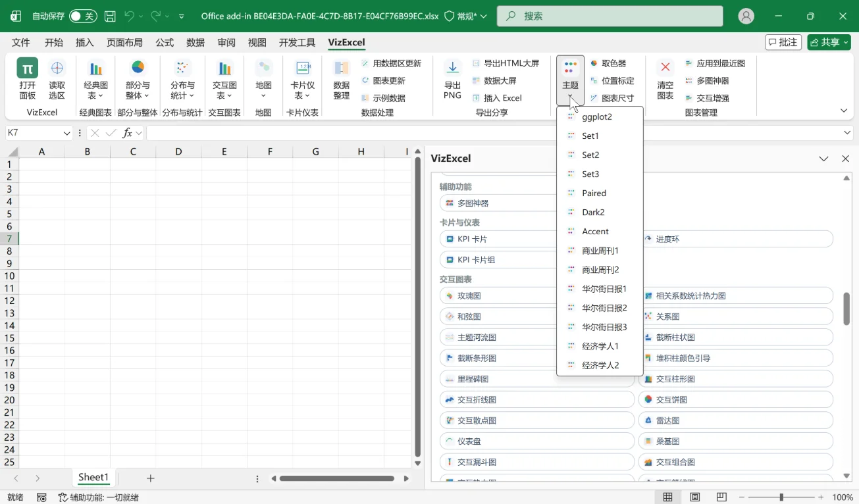The height and width of the screenshot is (504, 859).
Task: Toggle the 自动保存 switch
Action: [x=84, y=16]
